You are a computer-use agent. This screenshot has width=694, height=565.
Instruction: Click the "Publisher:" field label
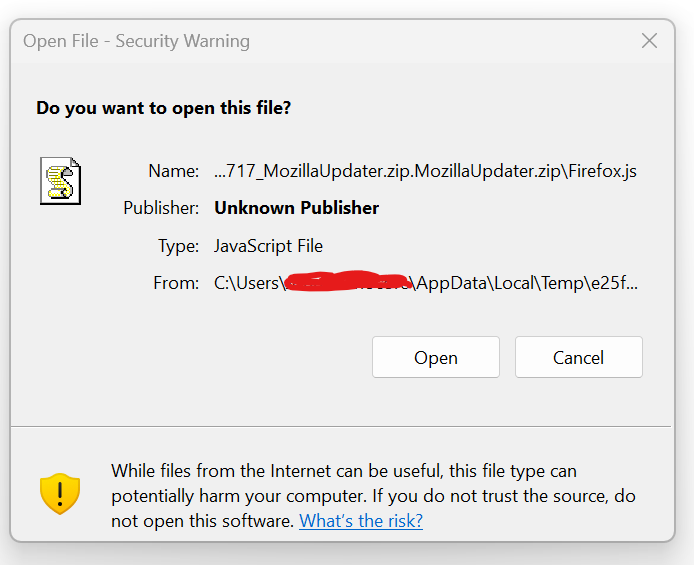coord(161,208)
